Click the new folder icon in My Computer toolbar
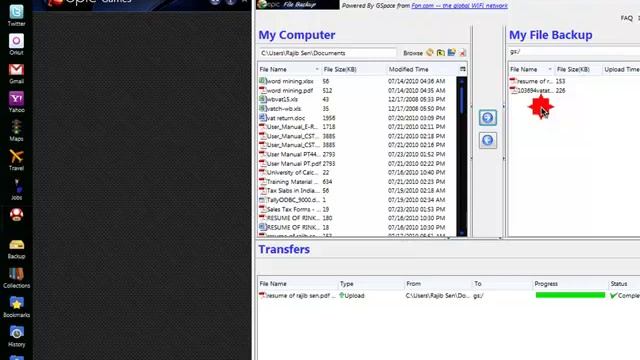Screen dimensions: 640x360 (451, 53)
